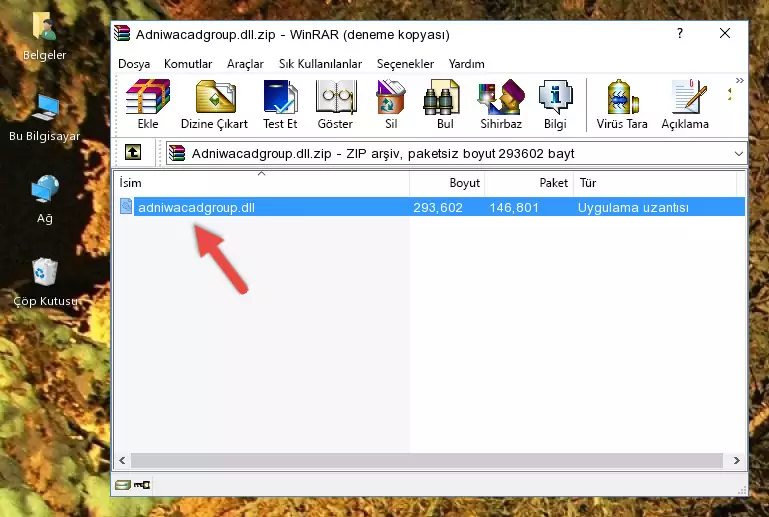
Task: Run Virüs Tara scan
Action: point(622,104)
